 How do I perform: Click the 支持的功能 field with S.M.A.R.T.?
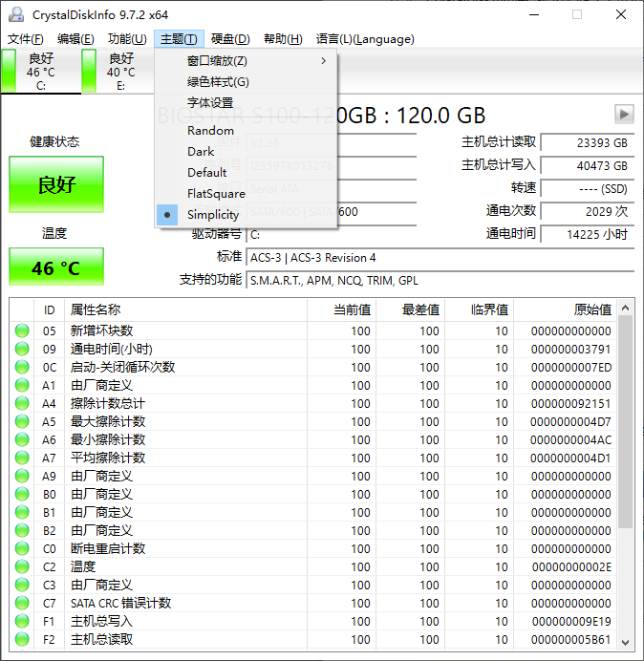[x=440, y=280]
